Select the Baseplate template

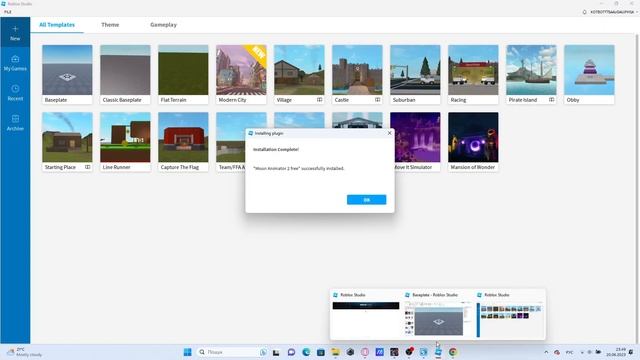67,74
